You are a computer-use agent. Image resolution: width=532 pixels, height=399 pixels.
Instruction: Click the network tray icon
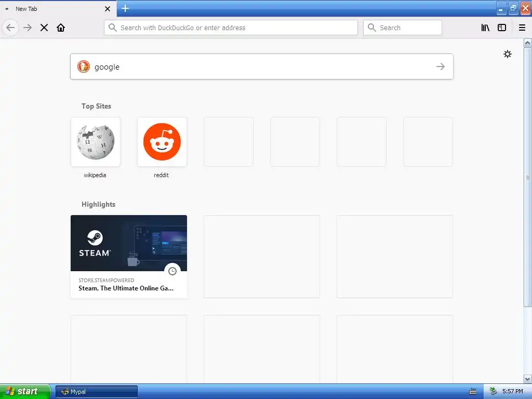pyautogui.click(x=494, y=391)
